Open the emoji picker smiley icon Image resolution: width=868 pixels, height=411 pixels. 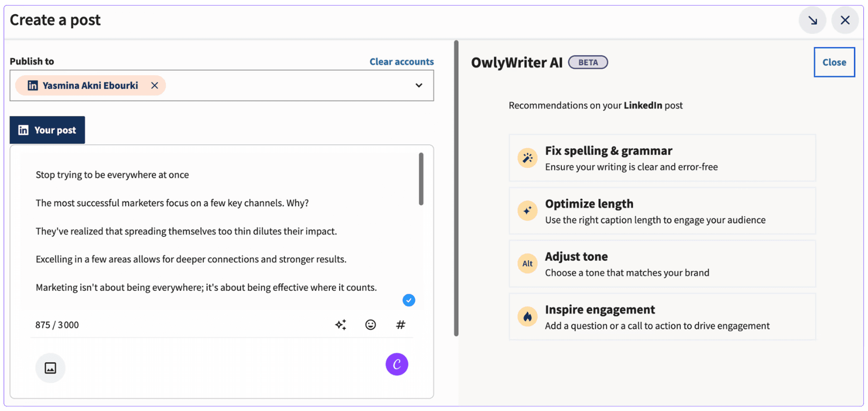click(371, 324)
